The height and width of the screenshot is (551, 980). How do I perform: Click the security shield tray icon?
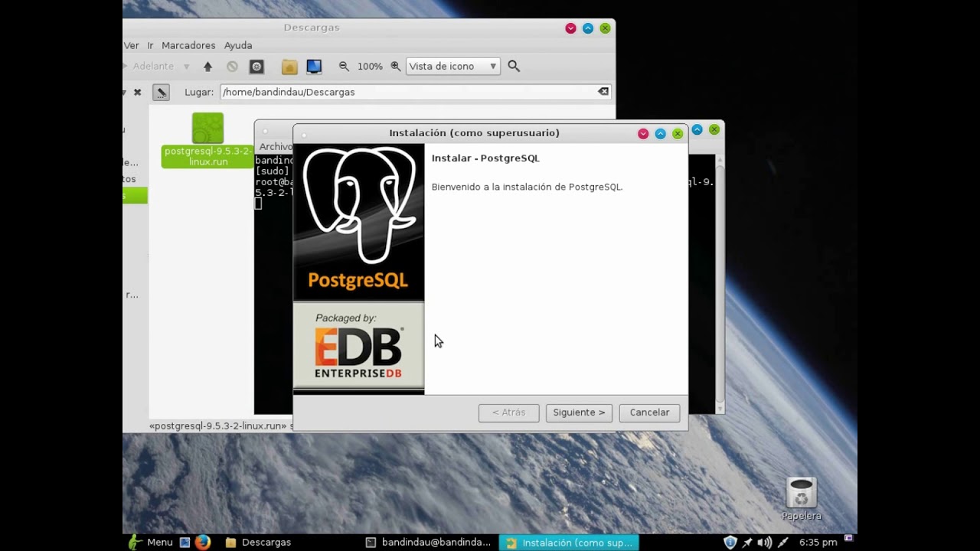(730, 542)
